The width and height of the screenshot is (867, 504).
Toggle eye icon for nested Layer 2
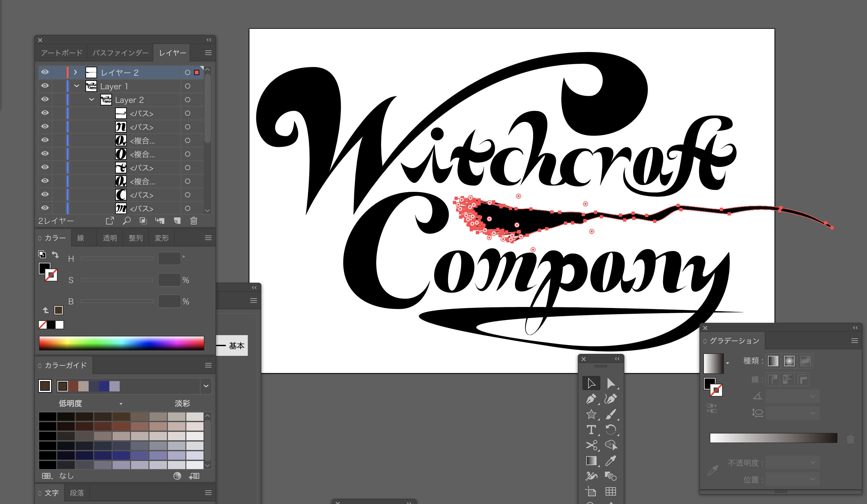point(45,99)
